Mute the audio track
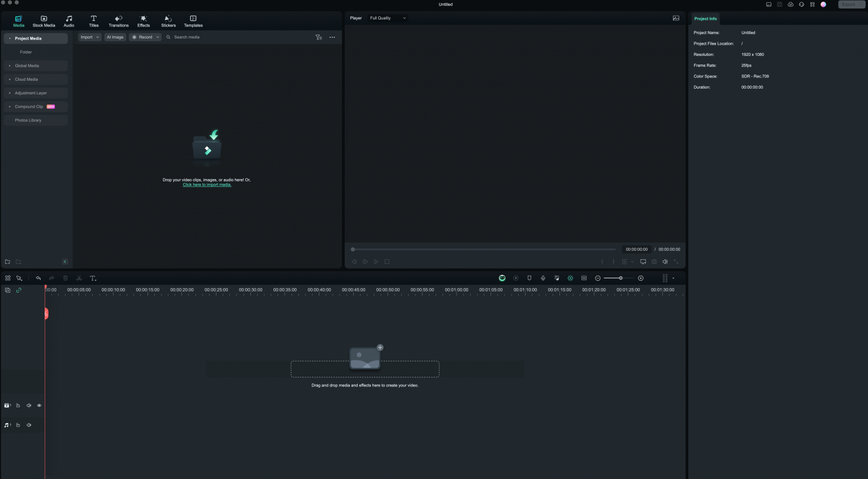868x479 pixels. click(x=29, y=425)
